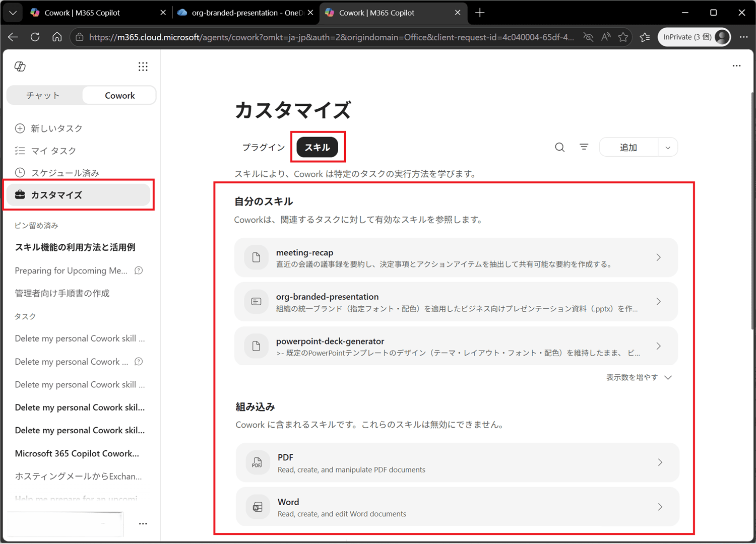756x544 pixels.
Task: Click the 自分のスキル section heading
Action: click(x=264, y=201)
